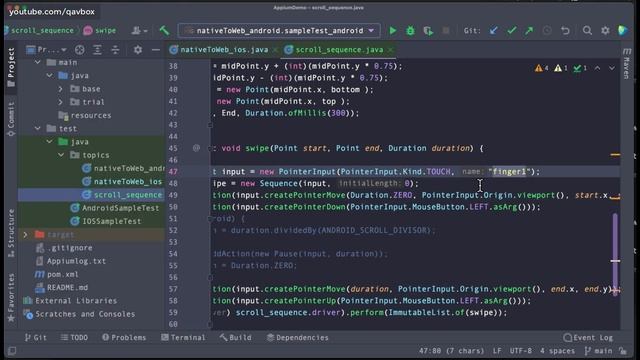Collapse the java folder under main
640x360 pixels.
point(49,76)
